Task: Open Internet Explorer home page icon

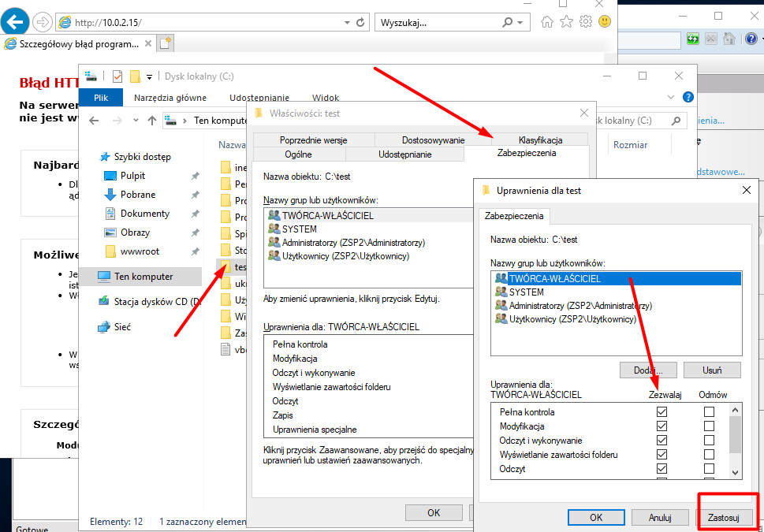Action: (546, 21)
